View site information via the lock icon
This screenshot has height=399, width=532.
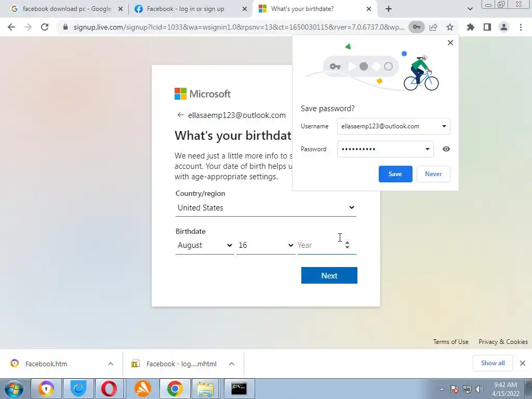[x=65, y=27]
